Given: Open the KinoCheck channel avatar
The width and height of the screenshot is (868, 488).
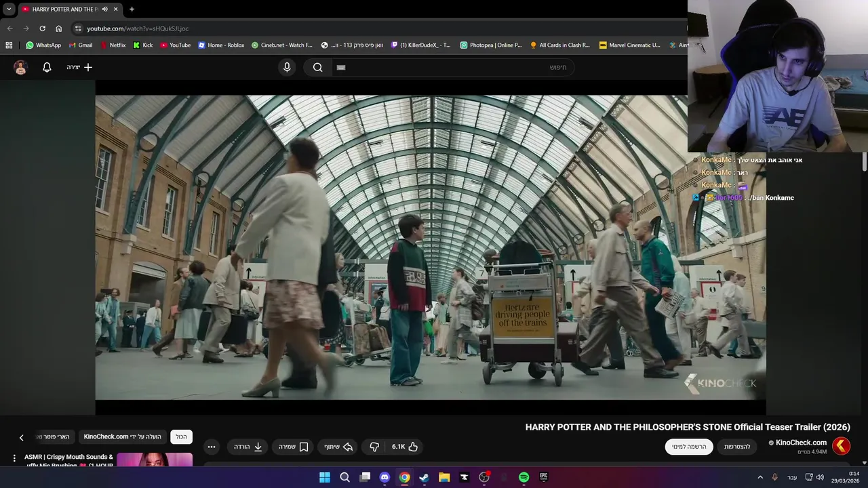Looking at the screenshot, I should tap(841, 445).
